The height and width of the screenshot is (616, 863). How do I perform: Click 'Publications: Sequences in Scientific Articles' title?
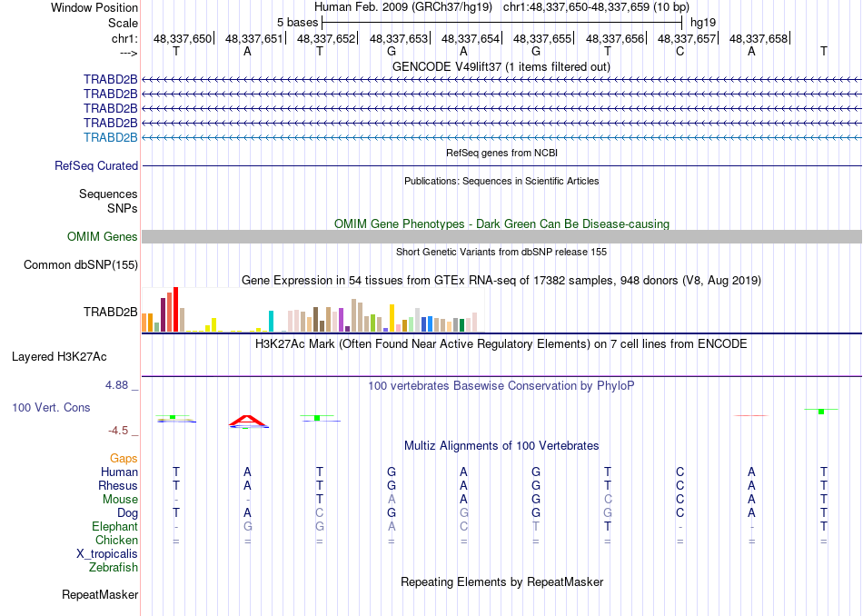[501, 181]
